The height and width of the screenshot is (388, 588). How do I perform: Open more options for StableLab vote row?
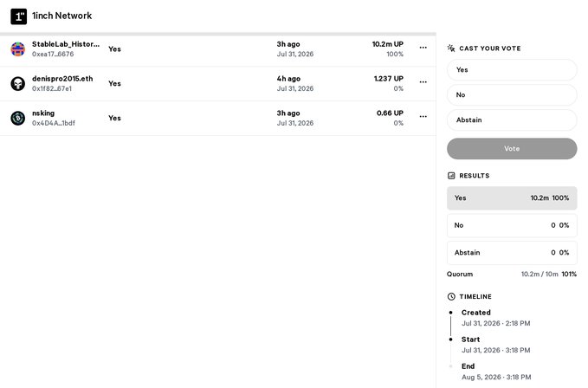pos(423,48)
